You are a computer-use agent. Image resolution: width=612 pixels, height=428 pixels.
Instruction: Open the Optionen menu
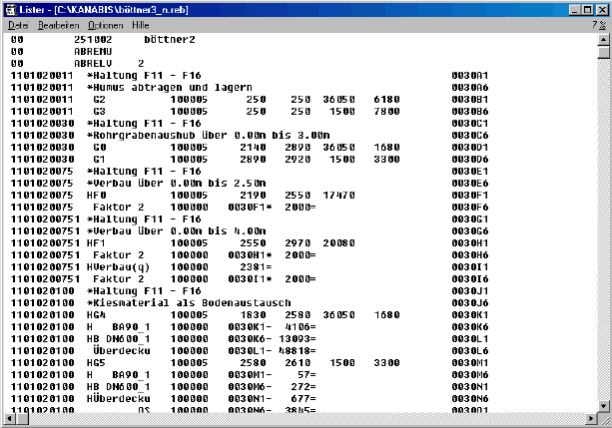tap(105, 25)
